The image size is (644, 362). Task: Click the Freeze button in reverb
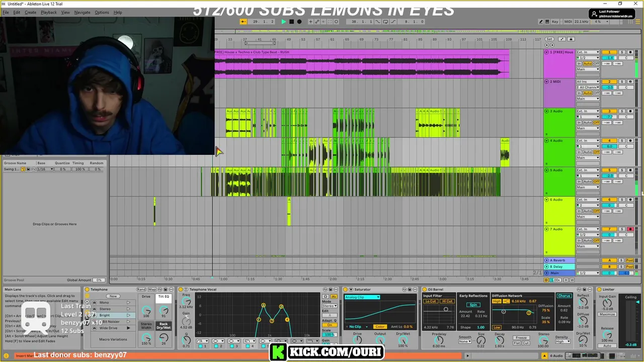tap(521, 338)
